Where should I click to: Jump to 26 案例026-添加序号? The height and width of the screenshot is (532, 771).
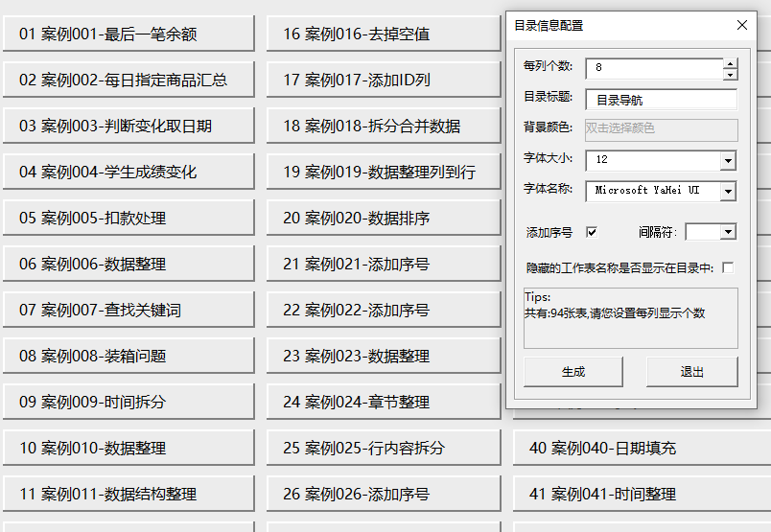pyautogui.click(x=384, y=494)
